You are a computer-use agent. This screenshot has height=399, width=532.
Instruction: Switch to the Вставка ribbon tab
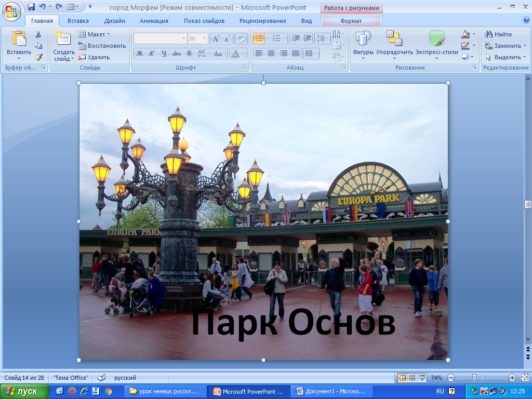[78, 21]
